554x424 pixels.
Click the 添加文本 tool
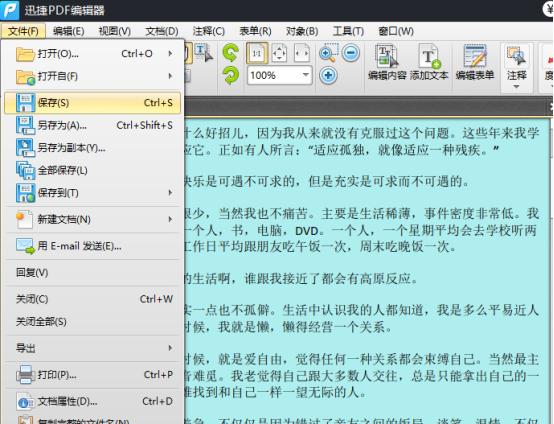(x=429, y=62)
